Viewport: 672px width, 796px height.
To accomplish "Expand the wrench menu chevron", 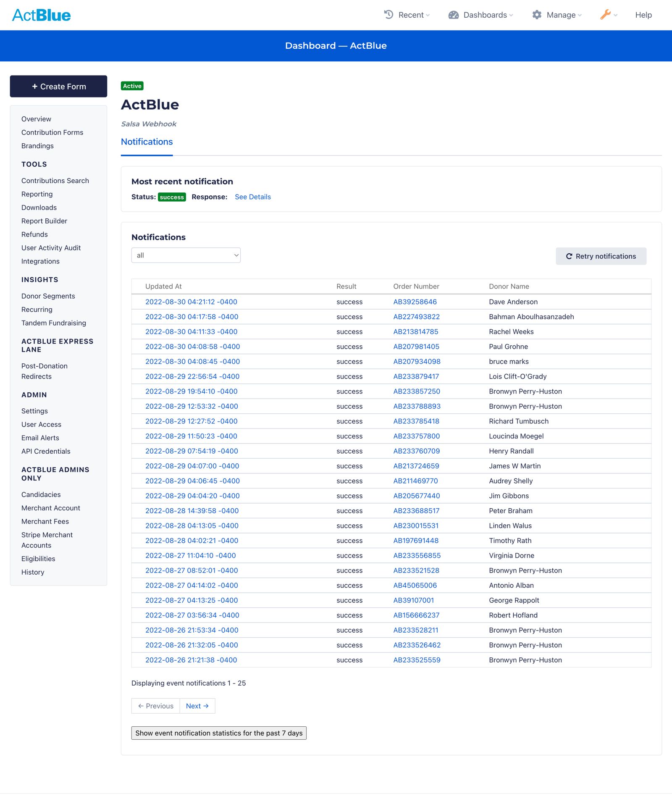I will click(615, 15).
